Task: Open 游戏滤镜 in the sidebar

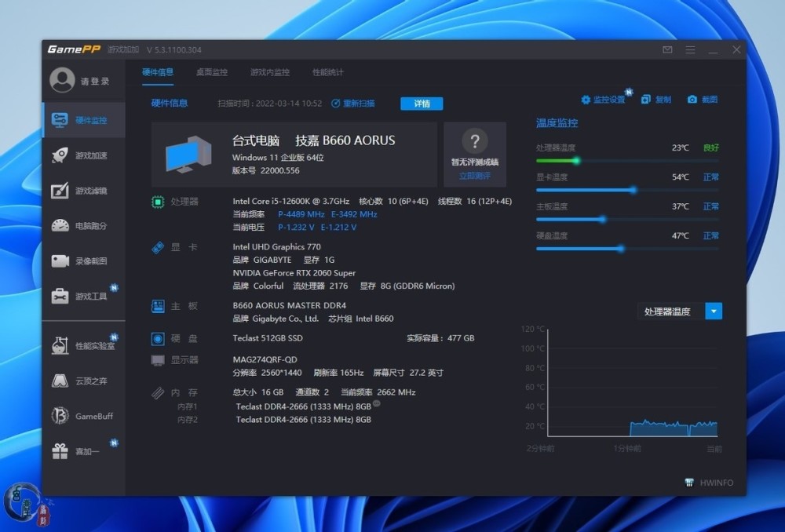Action: pyautogui.click(x=84, y=191)
